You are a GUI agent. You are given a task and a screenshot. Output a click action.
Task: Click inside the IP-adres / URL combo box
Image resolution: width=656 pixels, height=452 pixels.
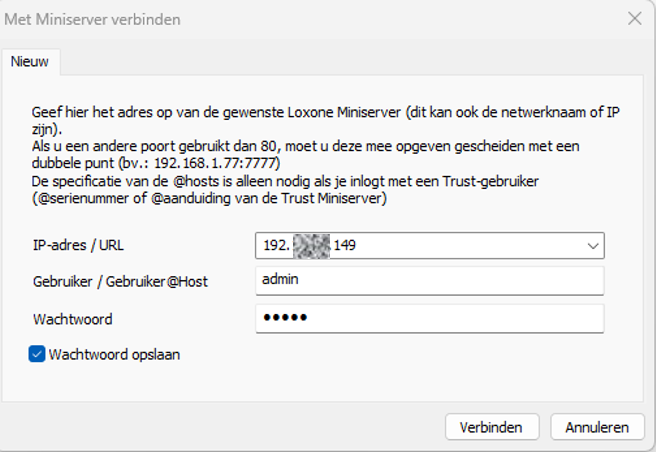point(420,244)
